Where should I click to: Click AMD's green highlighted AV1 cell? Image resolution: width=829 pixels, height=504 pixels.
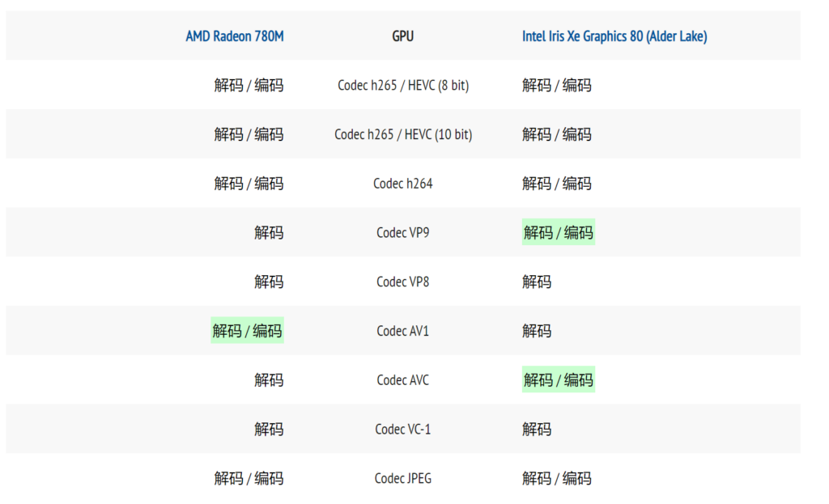click(x=247, y=331)
